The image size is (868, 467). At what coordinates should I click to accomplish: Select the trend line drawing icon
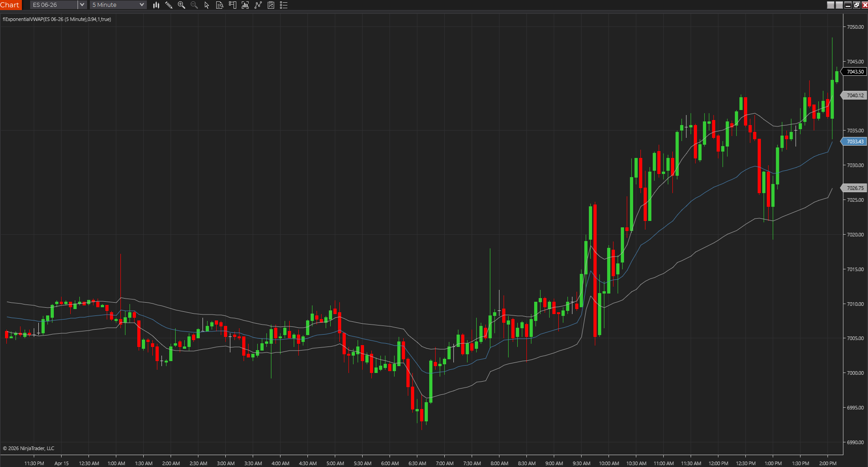258,5
